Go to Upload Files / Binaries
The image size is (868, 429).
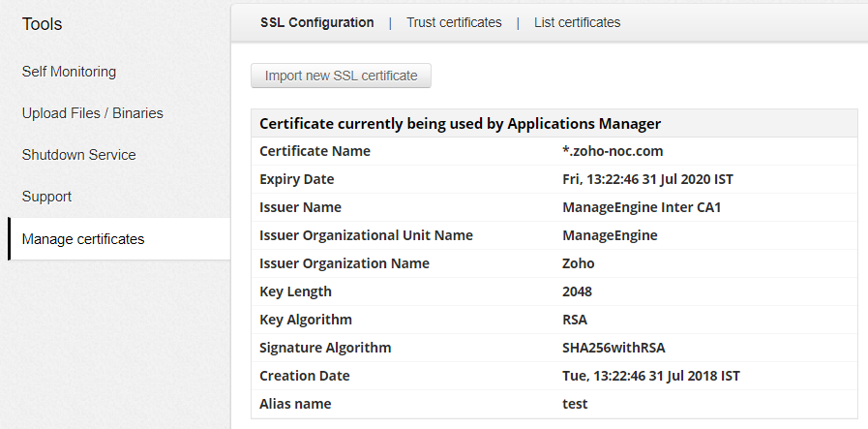tap(92, 113)
